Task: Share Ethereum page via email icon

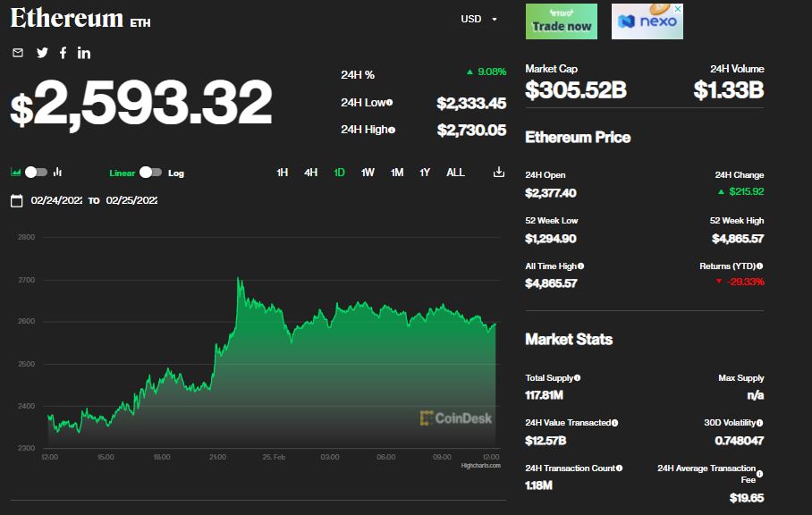Action: pyautogui.click(x=18, y=53)
